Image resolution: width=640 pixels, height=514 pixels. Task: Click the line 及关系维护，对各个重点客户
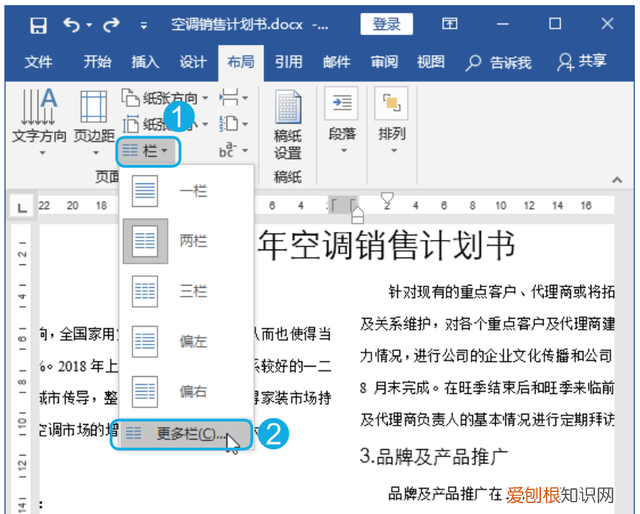[487, 324]
